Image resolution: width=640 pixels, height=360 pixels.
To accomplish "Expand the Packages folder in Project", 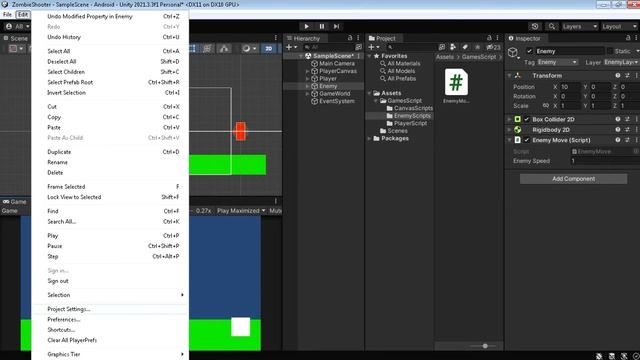I will (369, 138).
